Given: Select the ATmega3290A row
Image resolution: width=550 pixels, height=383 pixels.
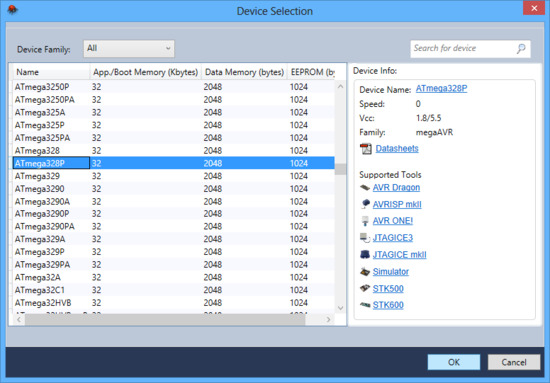Looking at the screenshot, I should point(174,201).
